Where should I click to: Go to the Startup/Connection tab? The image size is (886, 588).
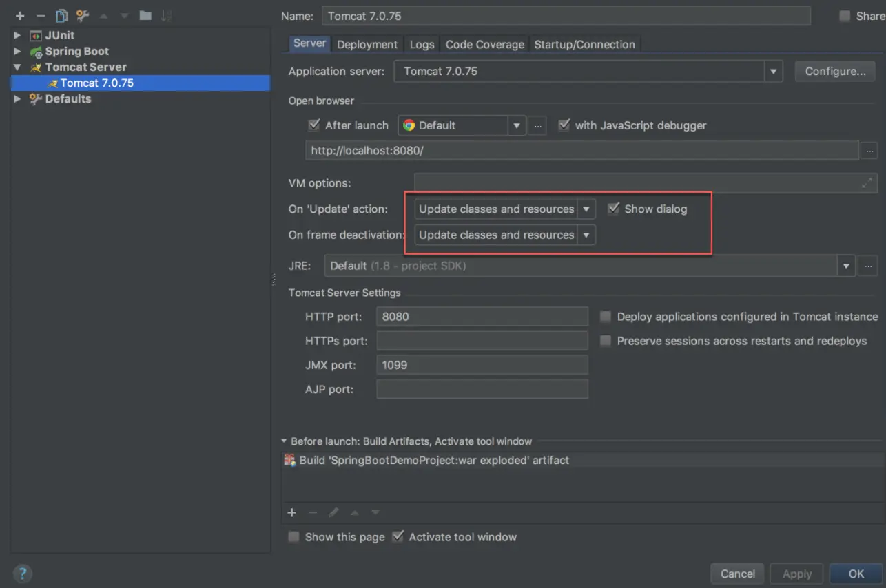585,44
